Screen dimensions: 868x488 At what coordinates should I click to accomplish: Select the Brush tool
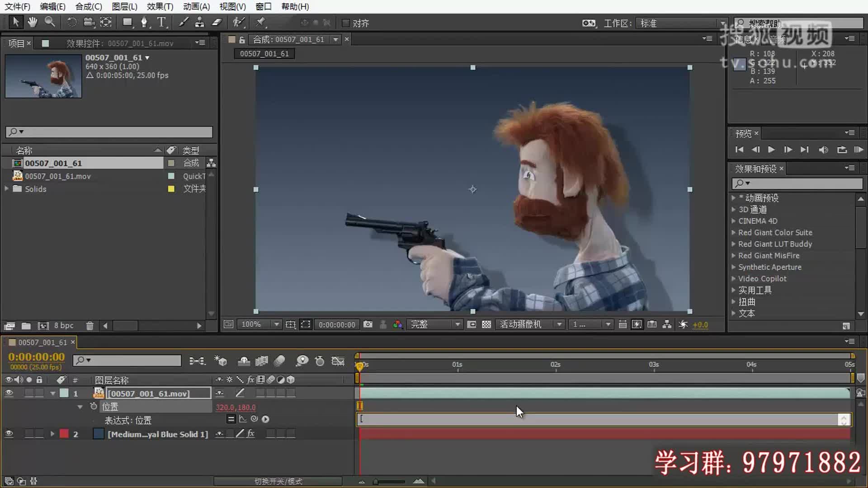pyautogui.click(x=183, y=22)
